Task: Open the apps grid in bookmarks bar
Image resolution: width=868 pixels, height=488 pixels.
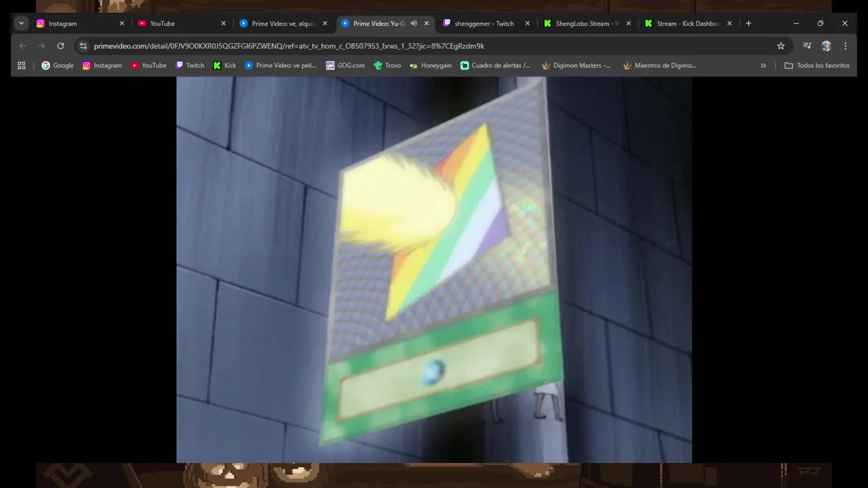Action: [22, 66]
